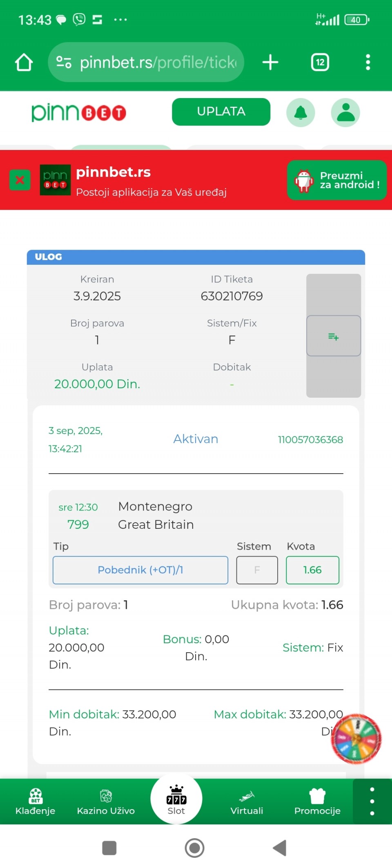The image size is (392, 868).
Task: Switch to the Klađenje tab
Action: (35, 801)
